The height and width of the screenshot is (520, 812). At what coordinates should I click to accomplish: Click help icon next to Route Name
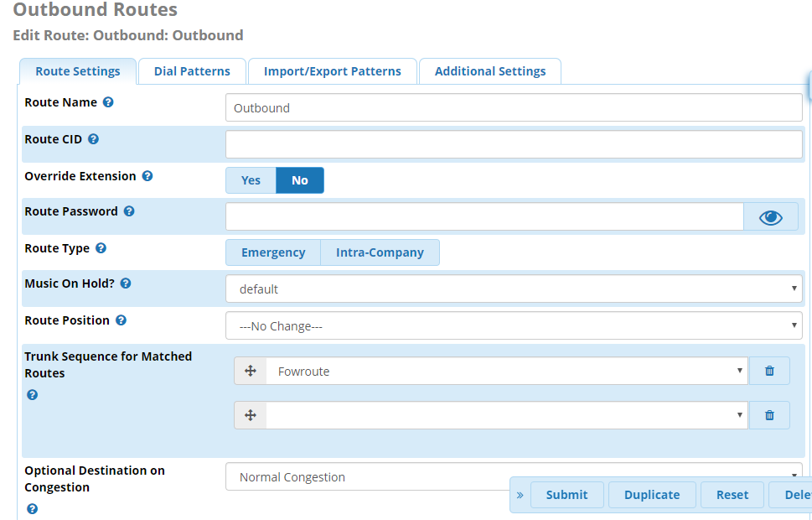point(108,102)
